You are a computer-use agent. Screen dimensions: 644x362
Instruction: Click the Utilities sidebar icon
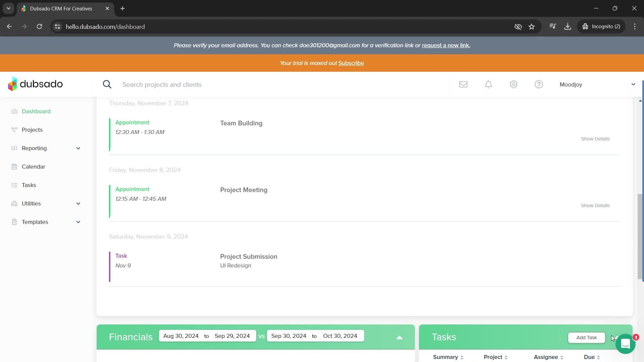[14, 203]
